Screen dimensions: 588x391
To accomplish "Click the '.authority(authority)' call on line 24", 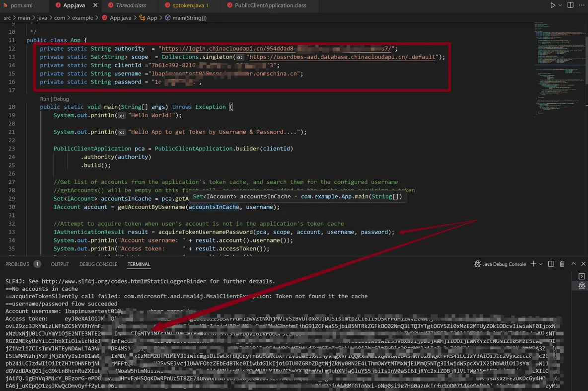I will 116,157.
